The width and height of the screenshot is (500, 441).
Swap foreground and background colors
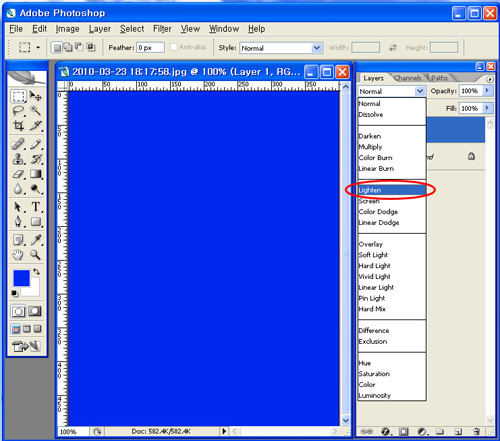[x=36, y=272]
